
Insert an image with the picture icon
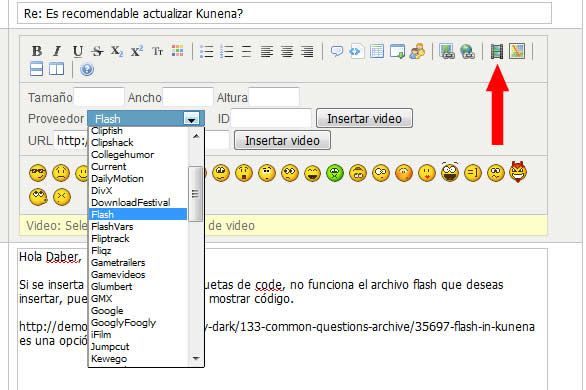click(x=447, y=51)
